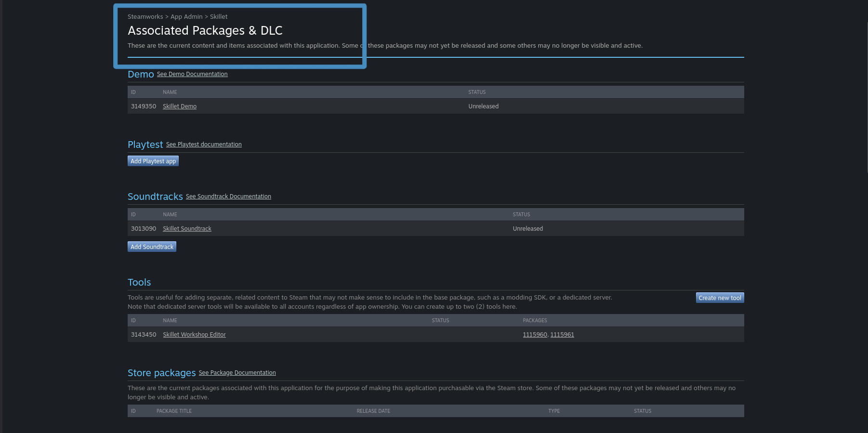Open Skillet Workshop Editor tool
Screen dimensions: 868x433
[194, 335]
